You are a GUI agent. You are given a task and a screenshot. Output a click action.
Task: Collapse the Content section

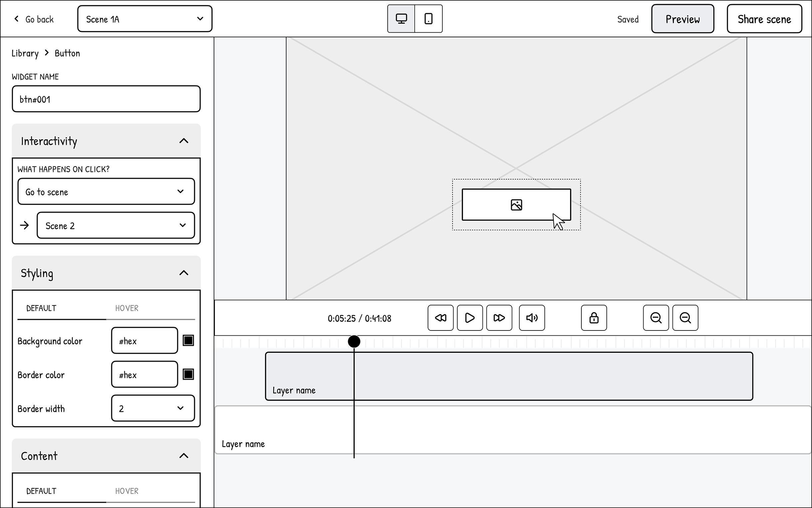click(184, 456)
